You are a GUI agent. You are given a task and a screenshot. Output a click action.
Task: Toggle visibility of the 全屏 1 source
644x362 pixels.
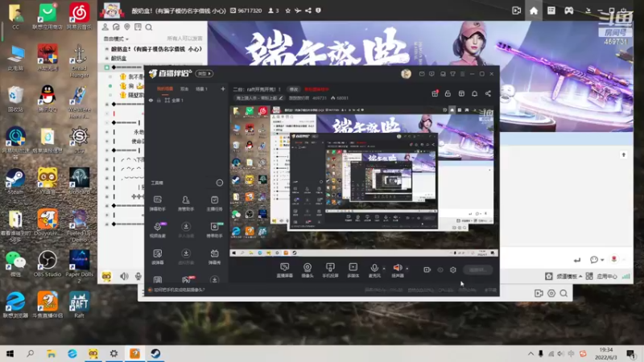pos(151,100)
